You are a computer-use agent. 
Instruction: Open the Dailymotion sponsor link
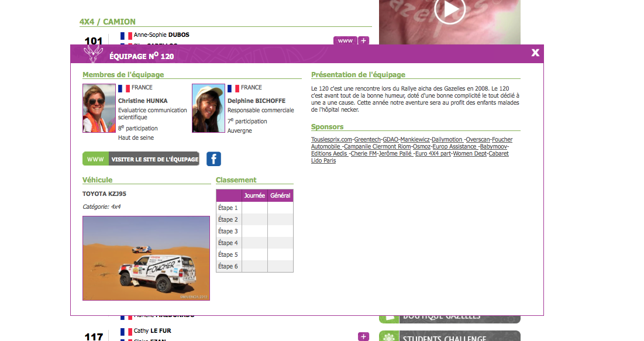tap(447, 140)
